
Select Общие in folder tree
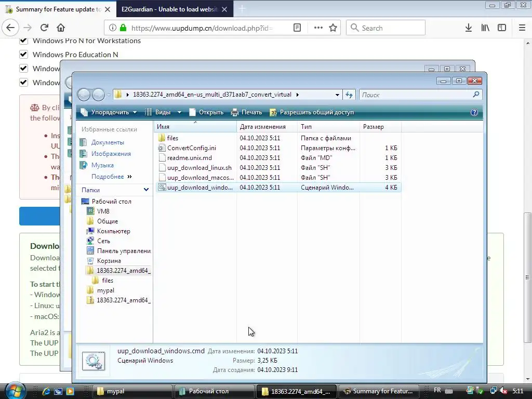(107, 221)
